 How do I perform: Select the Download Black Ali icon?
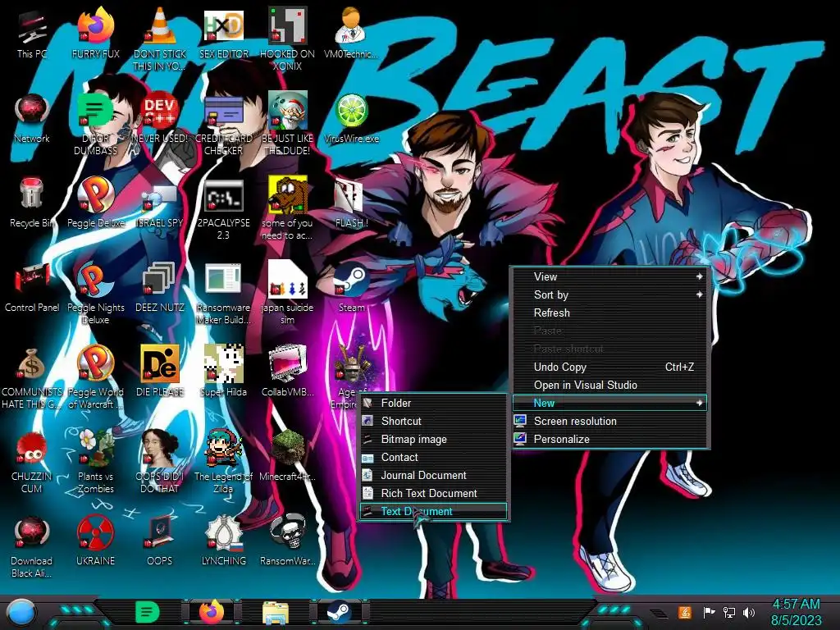point(32,546)
